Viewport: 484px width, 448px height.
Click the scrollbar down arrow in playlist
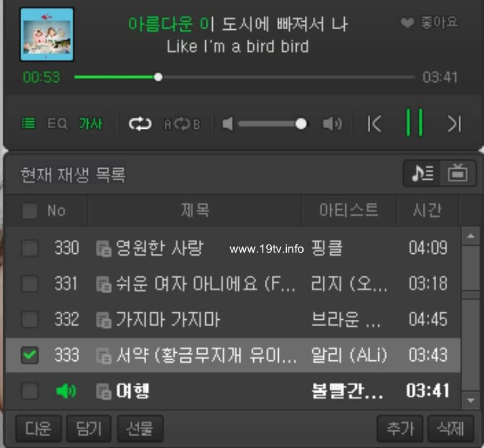point(470,401)
